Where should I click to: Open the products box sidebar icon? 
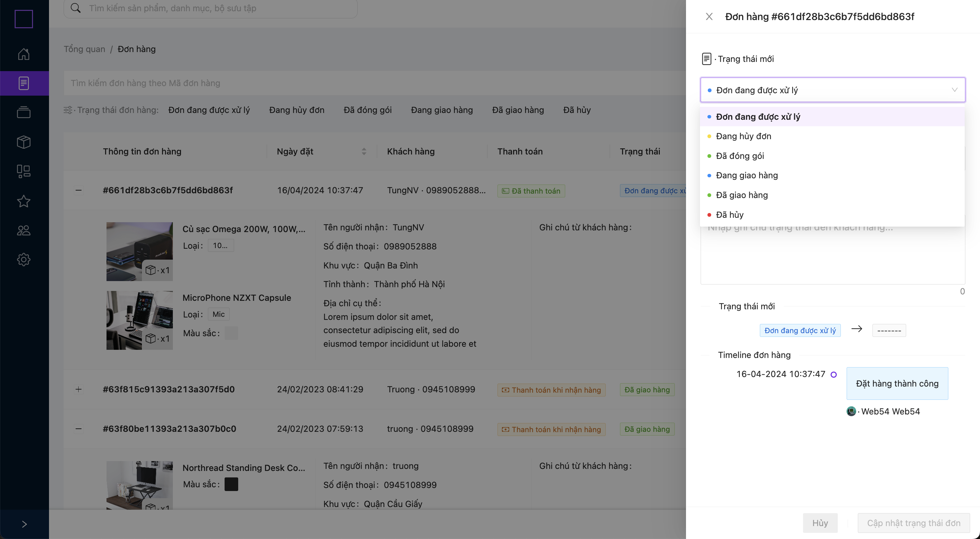pyautogui.click(x=23, y=142)
